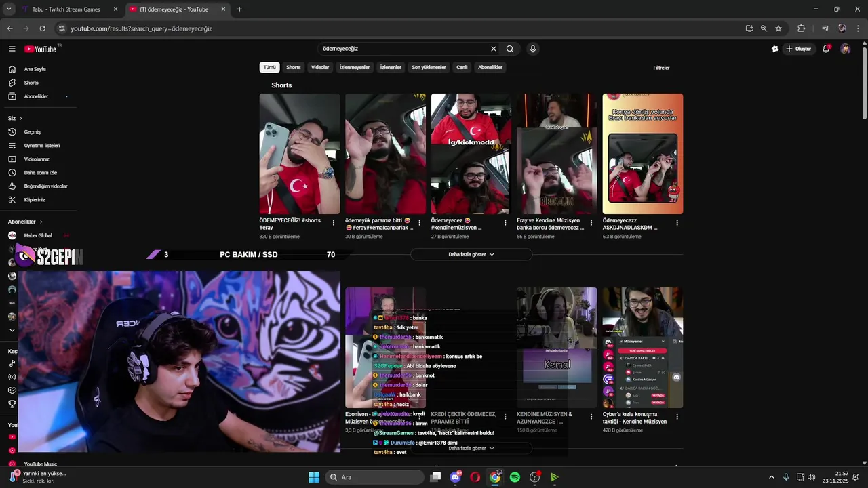Open Cyber'a kızla konuşma taktiği title

pyautogui.click(x=635, y=418)
